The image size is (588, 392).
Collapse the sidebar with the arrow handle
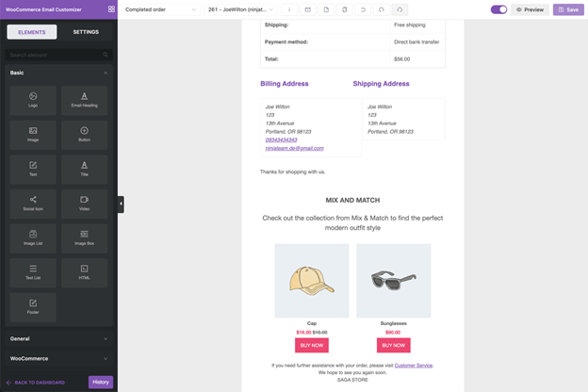[121, 204]
